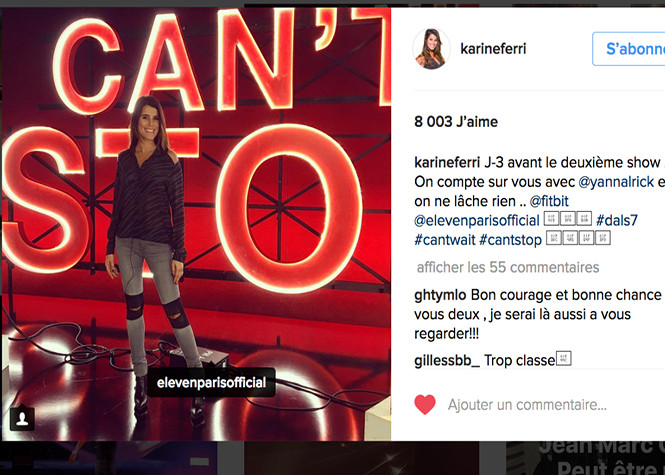The image size is (665, 475).
Task: Open the @fitbit mention link
Action: point(549,201)
